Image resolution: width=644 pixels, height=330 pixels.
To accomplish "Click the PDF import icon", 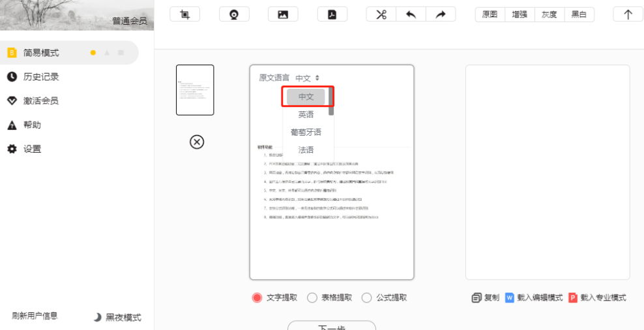I will pos(332,14).
